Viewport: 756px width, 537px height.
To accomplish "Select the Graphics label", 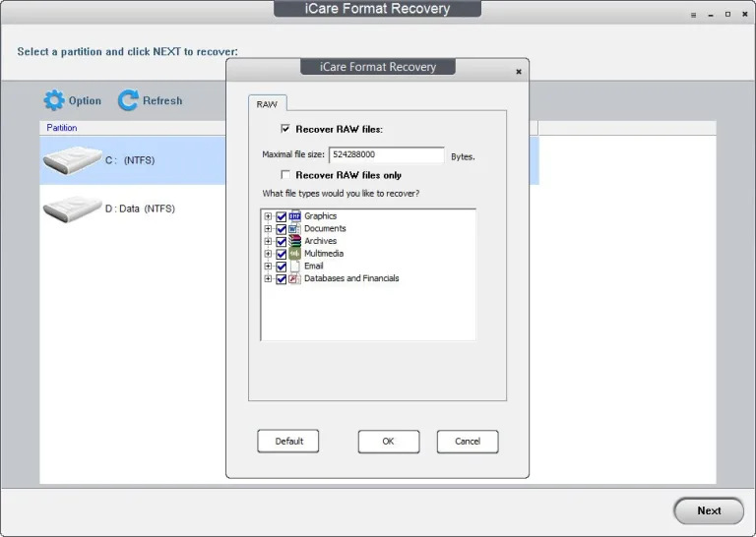I will point(320,216).
